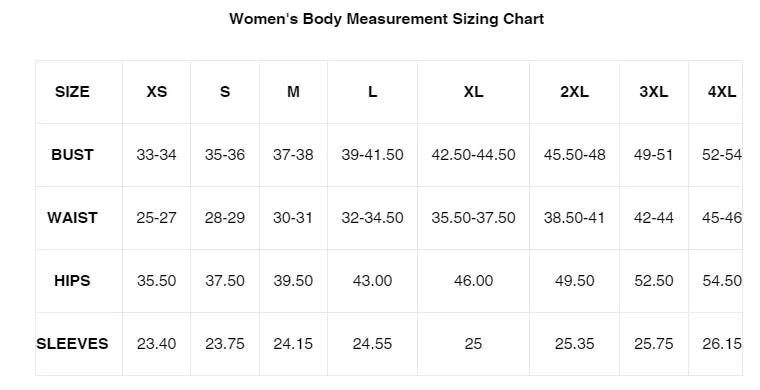Click the WAIST row label
The image size is (760, 390).
(72, 218)
